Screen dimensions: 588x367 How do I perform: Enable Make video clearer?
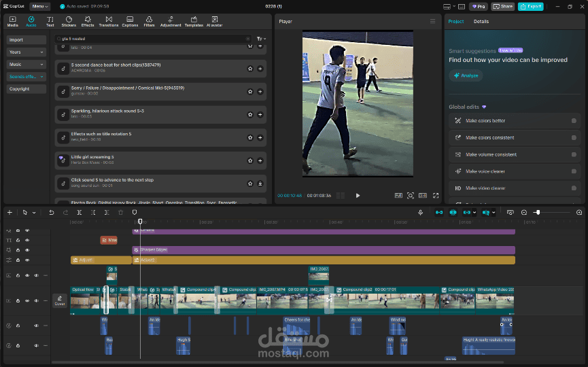(574, 188)
